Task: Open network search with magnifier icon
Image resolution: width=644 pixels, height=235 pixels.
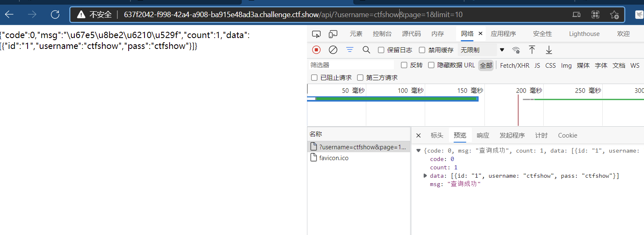Action: (x=366, y=50)
